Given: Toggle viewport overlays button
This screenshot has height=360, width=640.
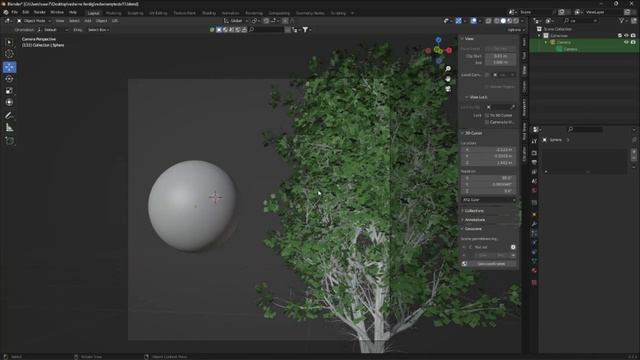Looking at the screenshot, I should pos(473,20).
